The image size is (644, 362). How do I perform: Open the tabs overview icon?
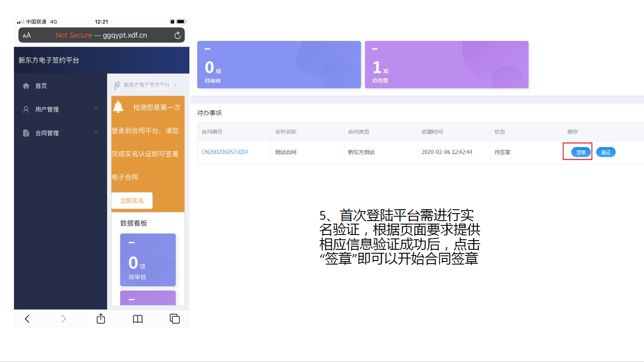pos(175,319)
